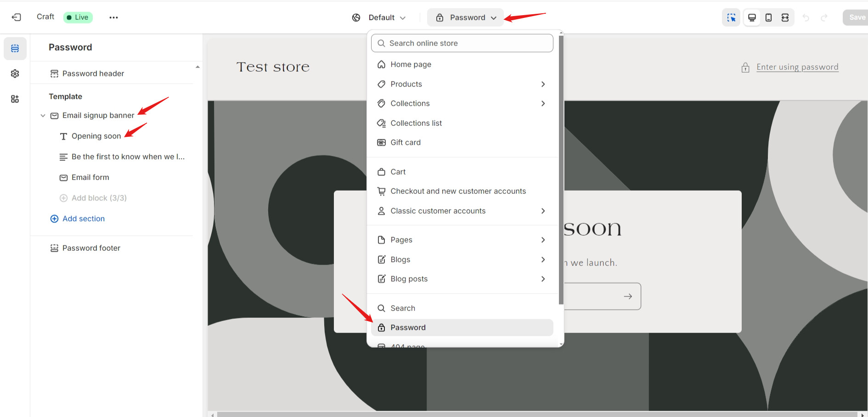Click the Email signup banner envelope icon
This screenshot has height=417, width=868.
click(54, 115)
